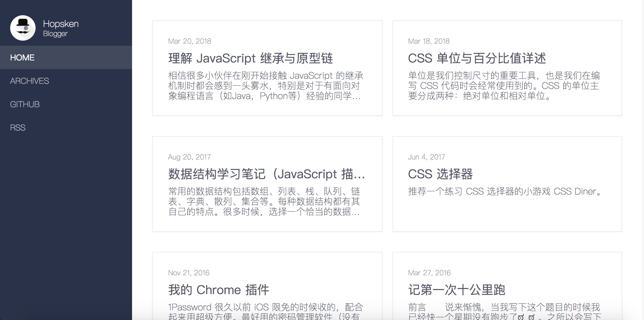This screenshot has height=320, width=644.
Task: Click the Mar 18, 2018 post date
Action: 429,41
